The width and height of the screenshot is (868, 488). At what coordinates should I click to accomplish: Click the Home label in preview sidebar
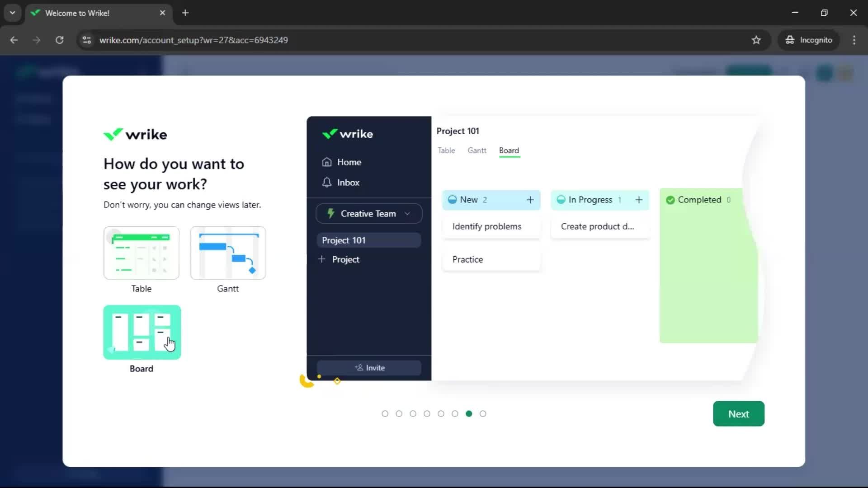(x=349, y=162)
